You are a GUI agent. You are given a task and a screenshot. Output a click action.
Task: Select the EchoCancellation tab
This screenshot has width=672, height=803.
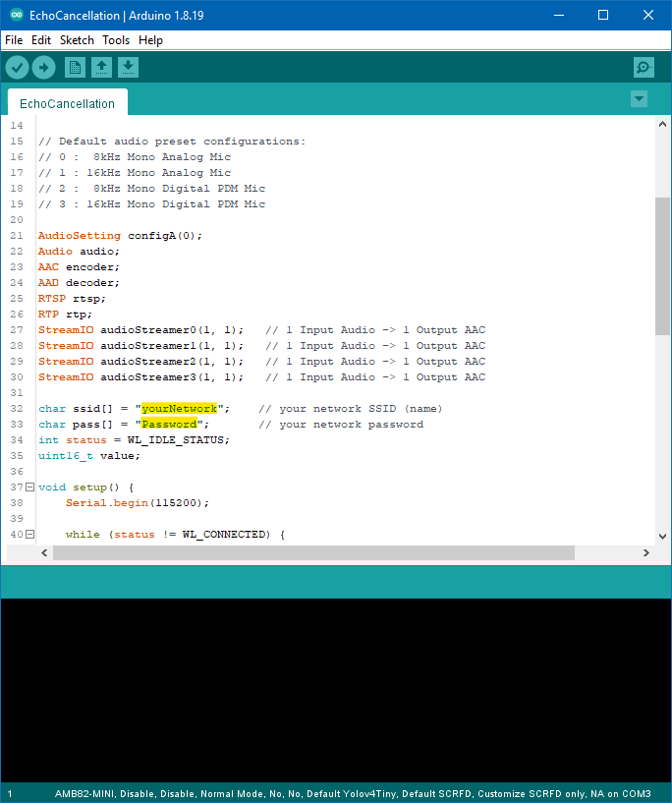[67, 103]
